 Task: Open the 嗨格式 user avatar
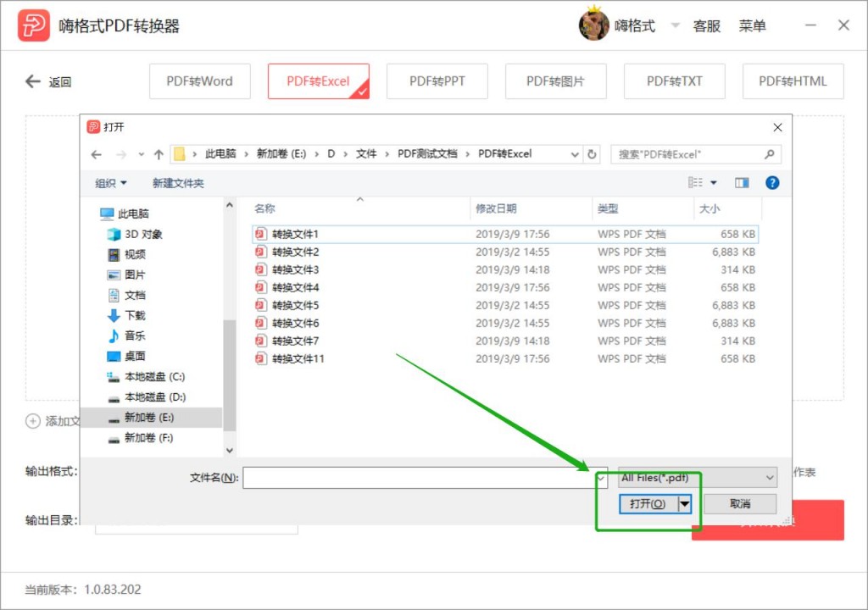[593, 25]
